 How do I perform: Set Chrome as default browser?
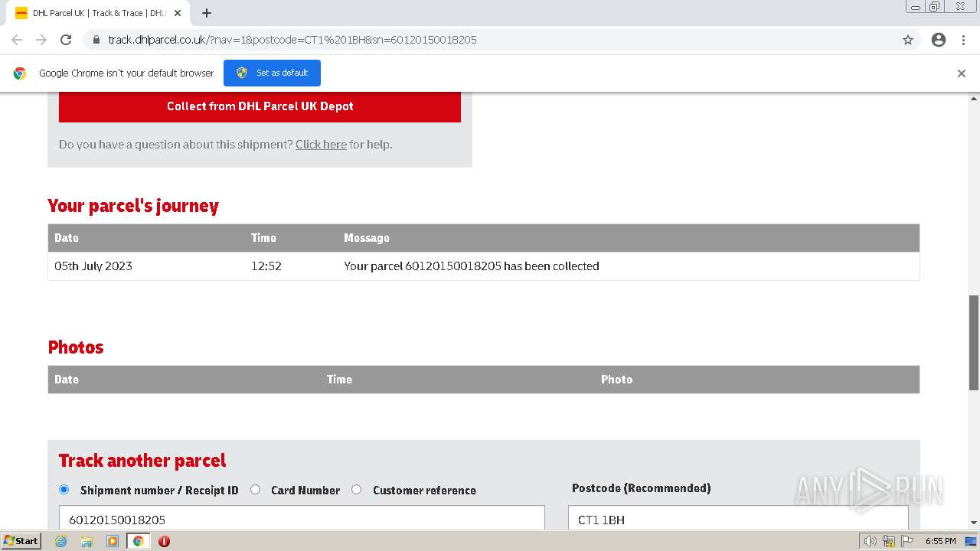[272, 73]
